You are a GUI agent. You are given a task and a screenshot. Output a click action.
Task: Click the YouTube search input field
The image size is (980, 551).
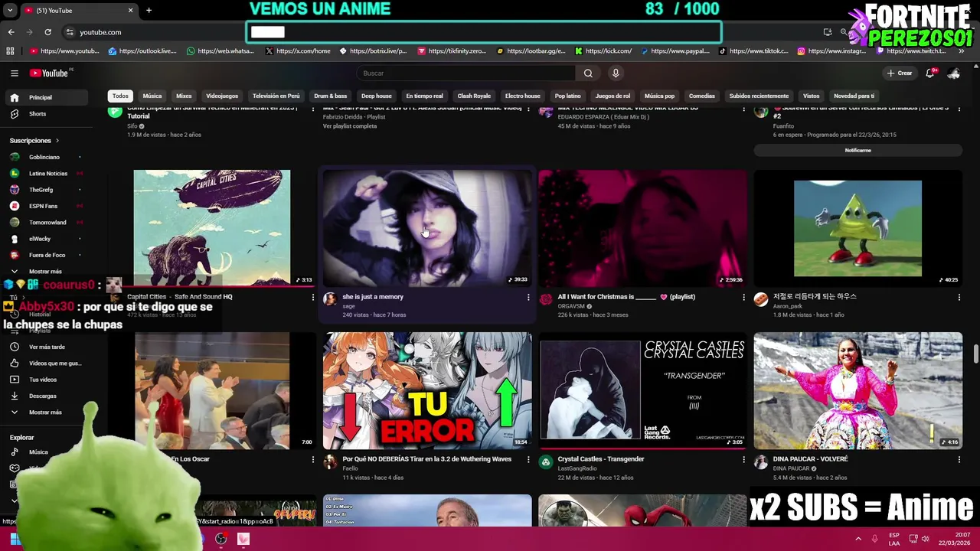point(465,73)
